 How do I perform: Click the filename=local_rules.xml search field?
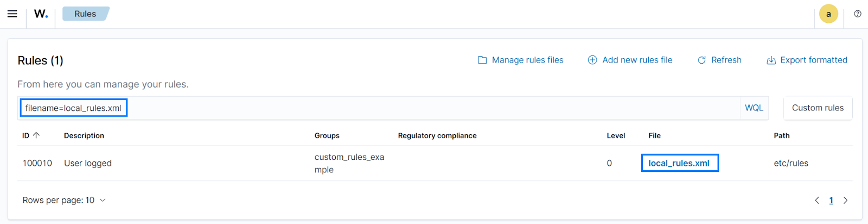tap(380, 108)
